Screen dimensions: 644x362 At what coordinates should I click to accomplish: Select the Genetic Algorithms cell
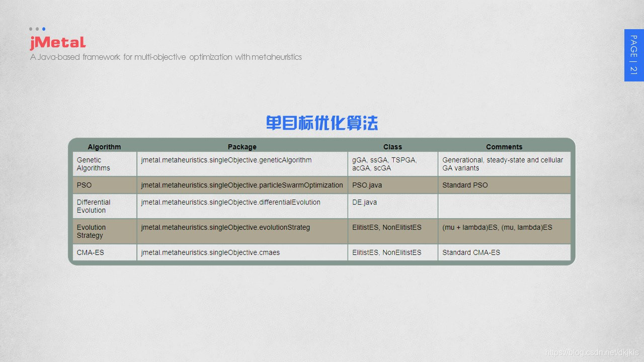pos(105,164)
